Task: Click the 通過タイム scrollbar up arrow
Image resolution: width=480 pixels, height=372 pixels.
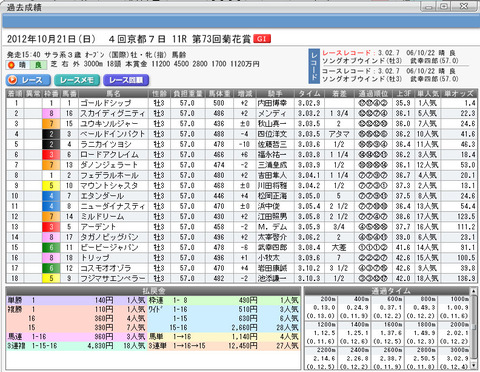Action: click(x=474, y=291)
